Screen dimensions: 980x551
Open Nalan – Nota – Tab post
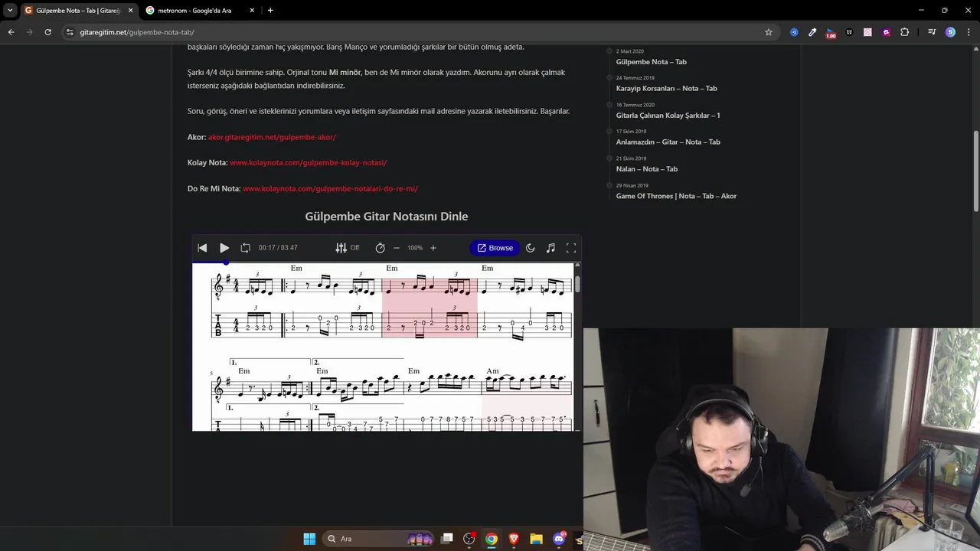click(x=647, y=169)
